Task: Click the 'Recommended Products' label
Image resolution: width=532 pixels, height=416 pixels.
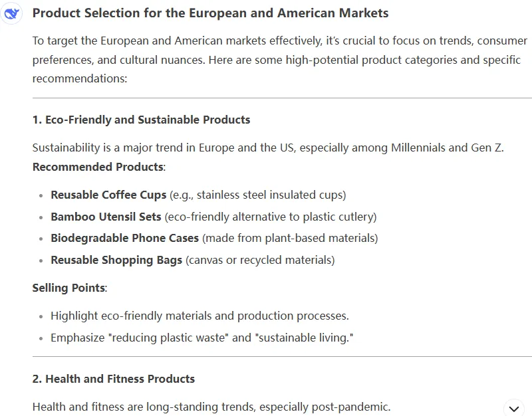Action: click(x=98, y=167)
